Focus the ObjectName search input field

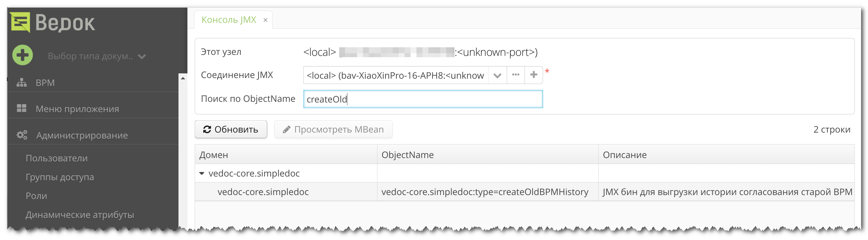tap(422, 99)
